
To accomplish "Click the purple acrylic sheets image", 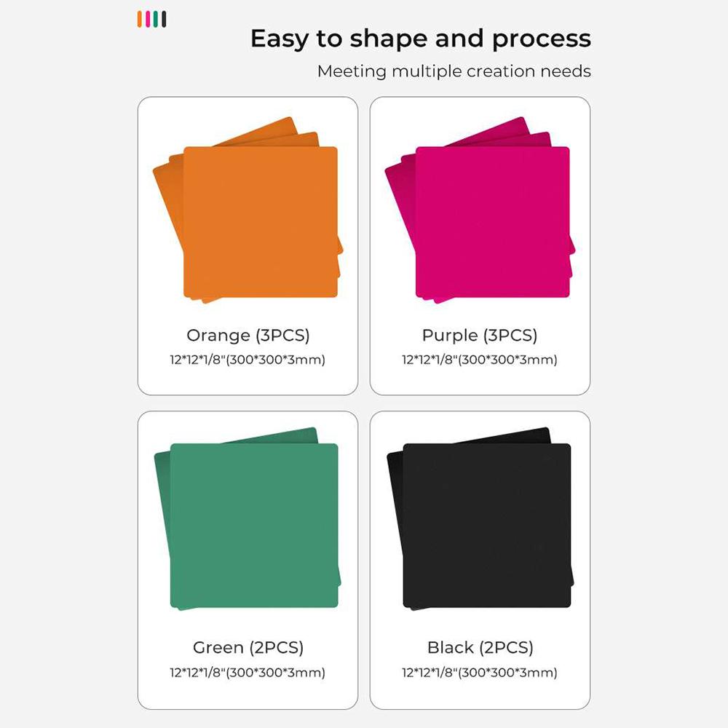I will click(x=492, y=222).
